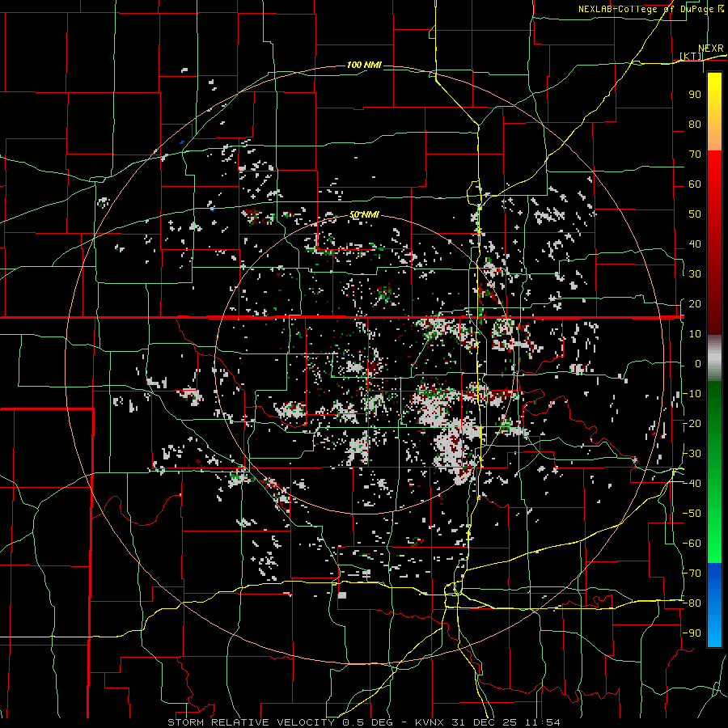Click the 0 value on velocity scale
Image resolution: width=728 pixels, height=728 pixels.
698,363
